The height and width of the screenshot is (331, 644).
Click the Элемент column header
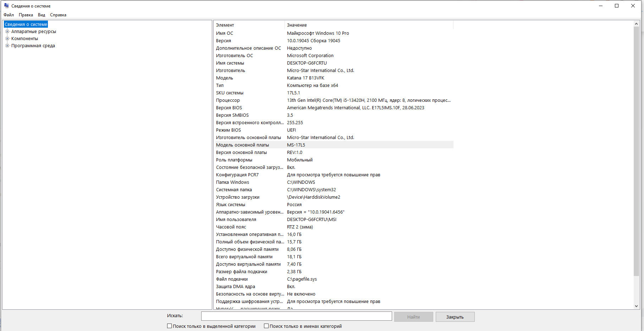[248, 25]
